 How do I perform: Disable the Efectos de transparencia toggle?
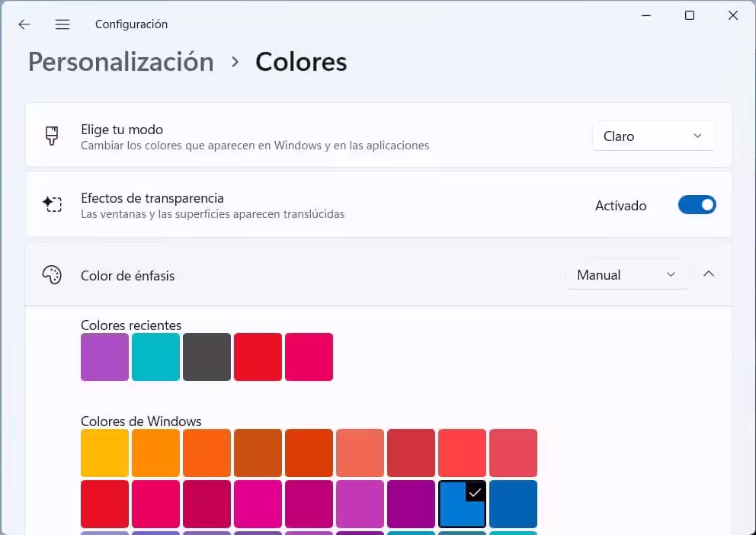[697, 204]
